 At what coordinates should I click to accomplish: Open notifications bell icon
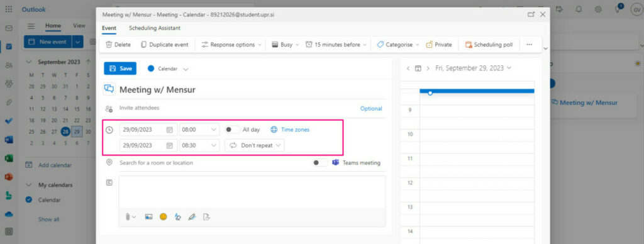tap(579, 9)
